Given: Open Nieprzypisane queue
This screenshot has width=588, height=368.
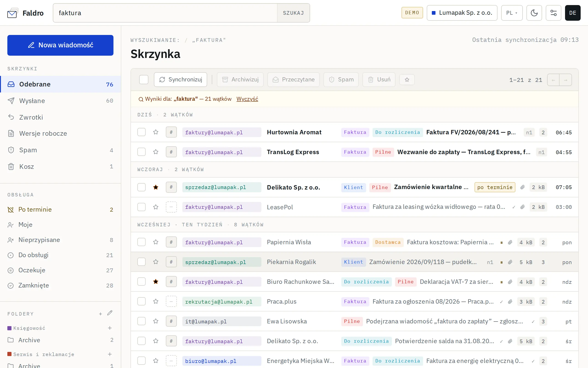Looking at the screenshot, I should [60, 240].
